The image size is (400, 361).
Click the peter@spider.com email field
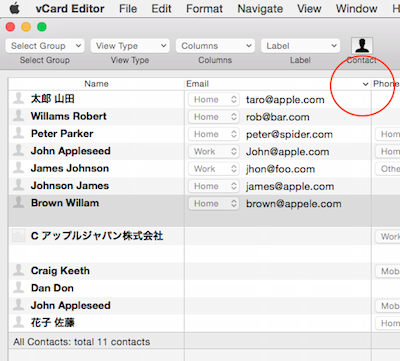(289, 134)
